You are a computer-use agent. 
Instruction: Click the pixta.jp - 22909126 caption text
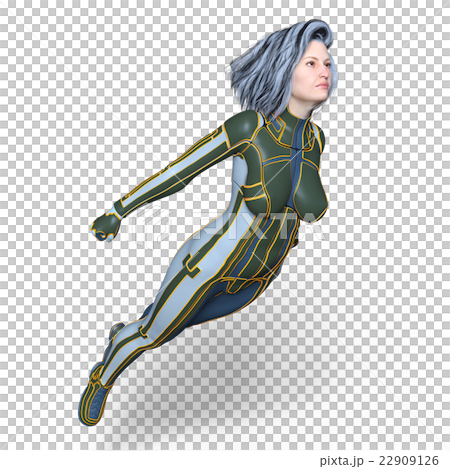pyautogui.click(x=379, y=461)
